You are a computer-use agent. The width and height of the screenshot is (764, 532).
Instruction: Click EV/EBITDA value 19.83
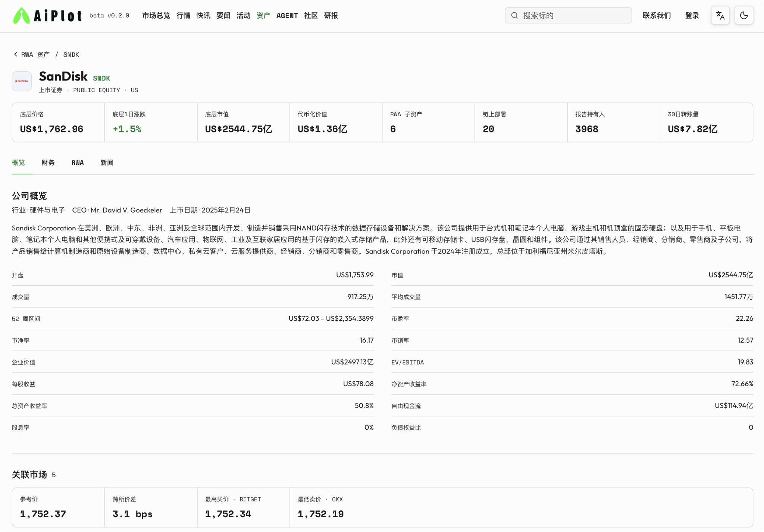tap(745, 362)
